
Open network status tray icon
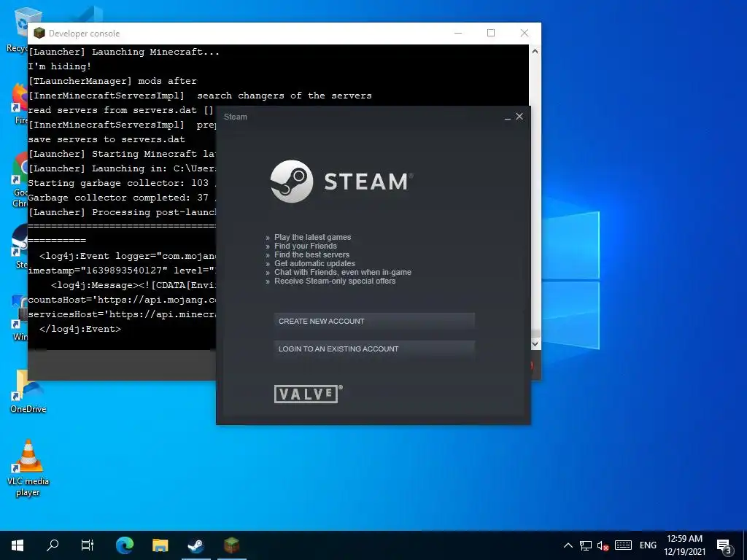[586, 545]
